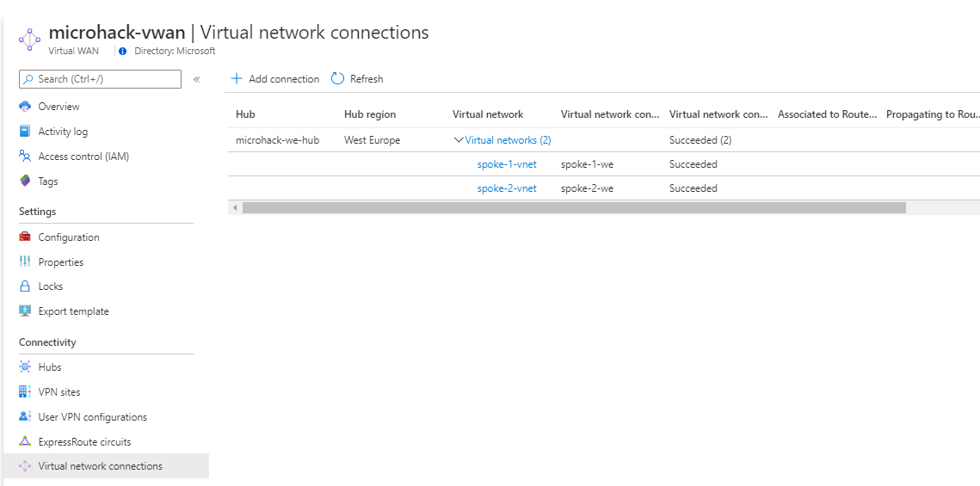The width and height of the screenshot is (980, 486).
Task: Open User VPN configurations
Action: pos(93,416)
